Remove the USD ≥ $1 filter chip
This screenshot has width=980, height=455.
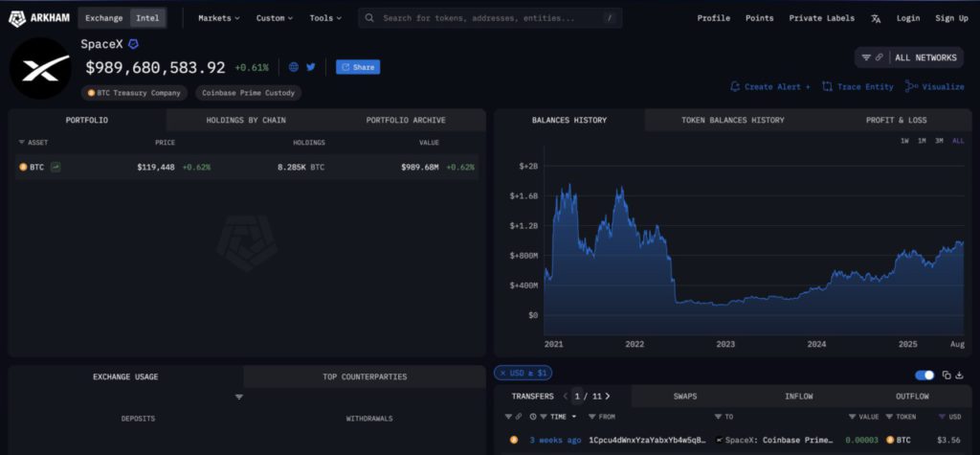tap(502, 373)
